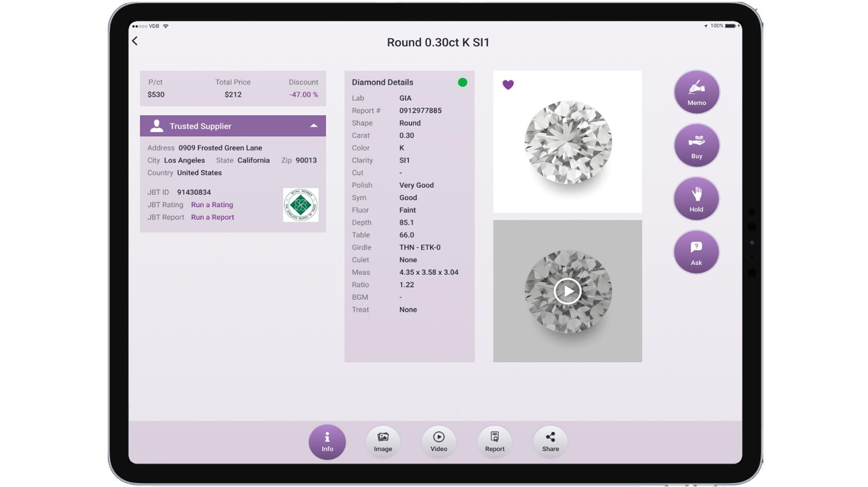Open the diamond photo thumbnail
Screen dimensions: 868x487
[x=567, y=142]
